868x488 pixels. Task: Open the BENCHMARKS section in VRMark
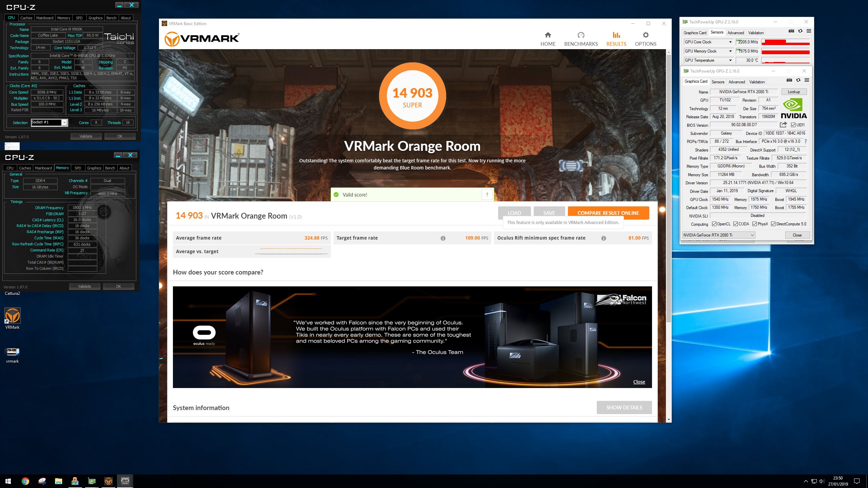pos(581,39)
